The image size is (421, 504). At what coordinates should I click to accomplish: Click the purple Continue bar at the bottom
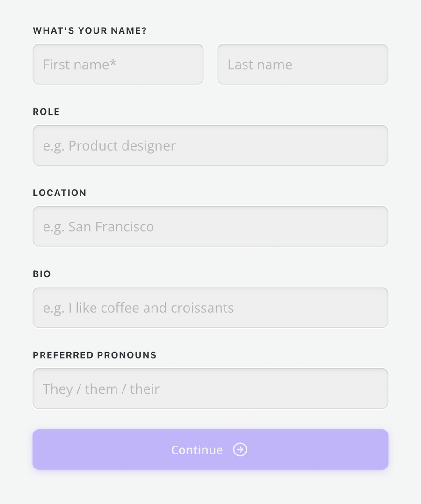[x=210, y=449]
